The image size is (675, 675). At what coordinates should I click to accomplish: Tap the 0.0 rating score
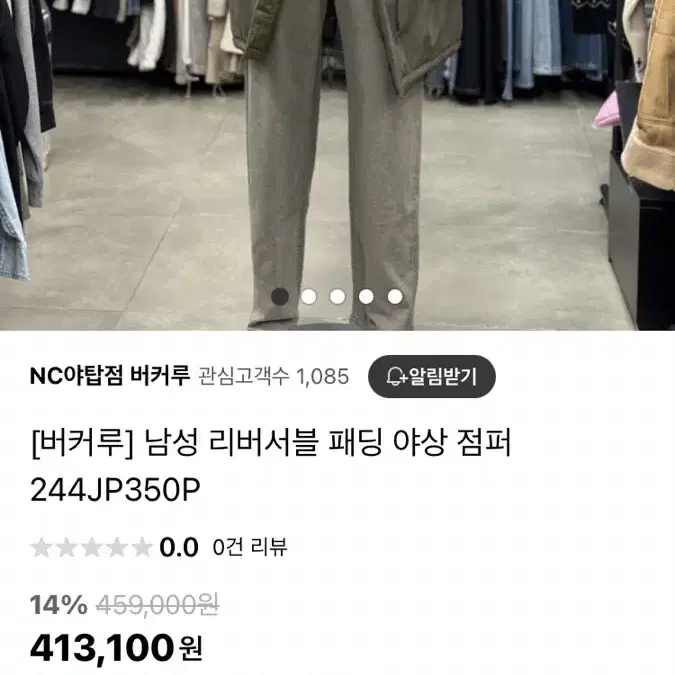tap(179, 548)
